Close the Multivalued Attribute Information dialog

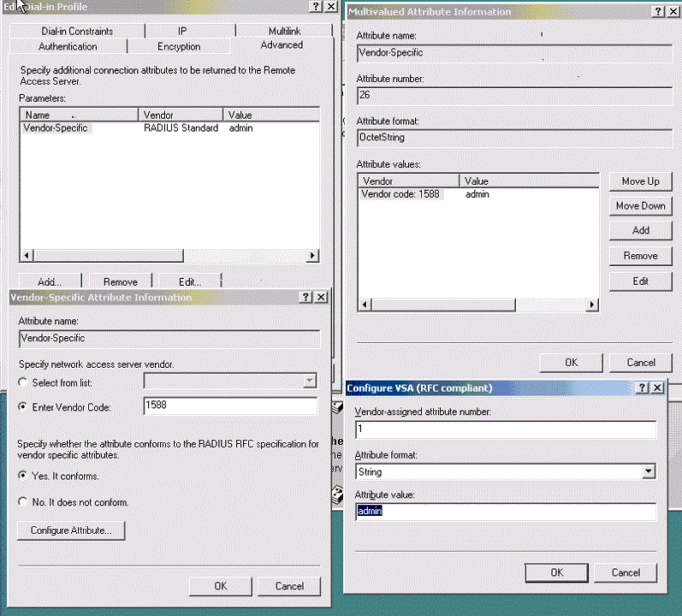click(x=673, y=12)
